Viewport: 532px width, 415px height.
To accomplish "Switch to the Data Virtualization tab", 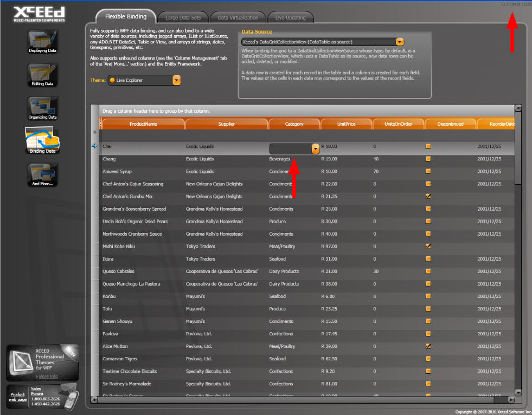I will (238, 17).
